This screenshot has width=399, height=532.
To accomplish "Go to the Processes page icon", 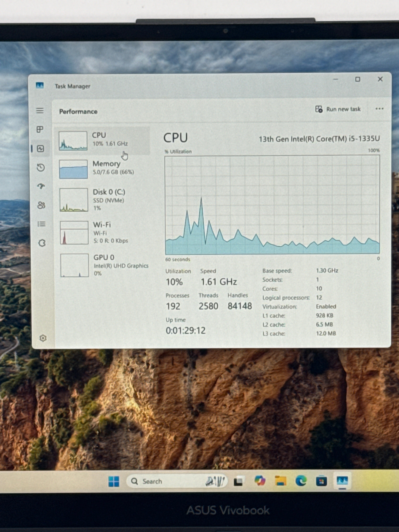I will pos(40,129).
